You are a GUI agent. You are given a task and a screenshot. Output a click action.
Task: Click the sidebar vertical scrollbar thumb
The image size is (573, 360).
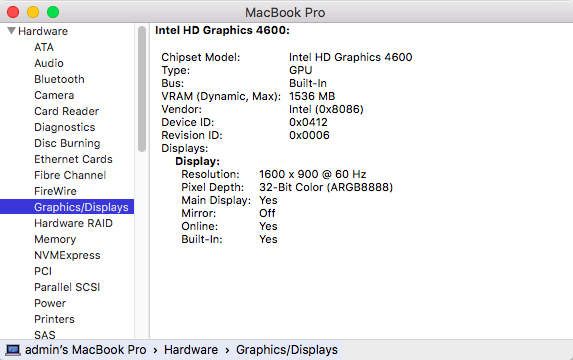(x=142, y=89)
